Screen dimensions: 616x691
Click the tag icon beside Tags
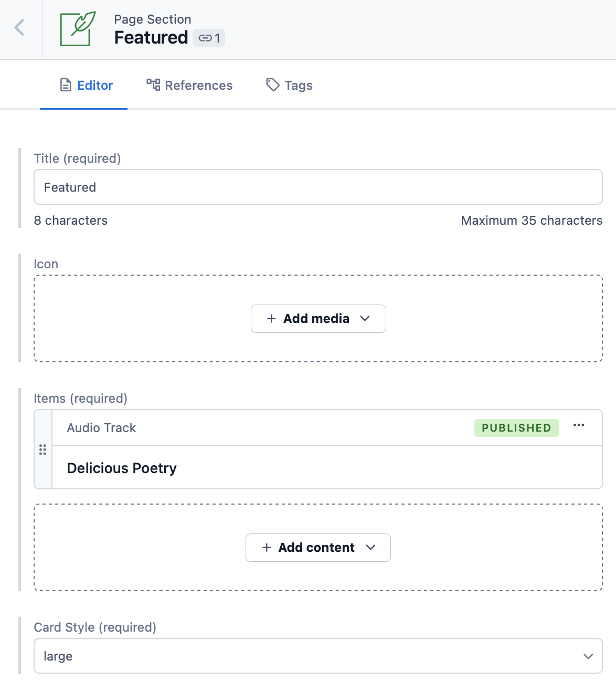pyautogui.click(x=272, y=85)
